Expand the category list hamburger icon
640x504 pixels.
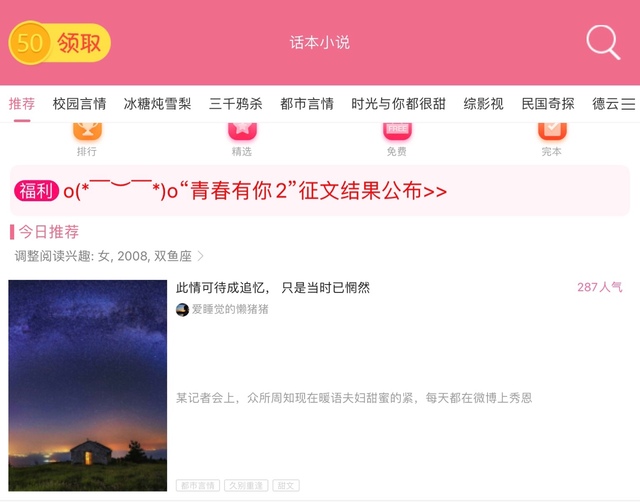point(629,104)
